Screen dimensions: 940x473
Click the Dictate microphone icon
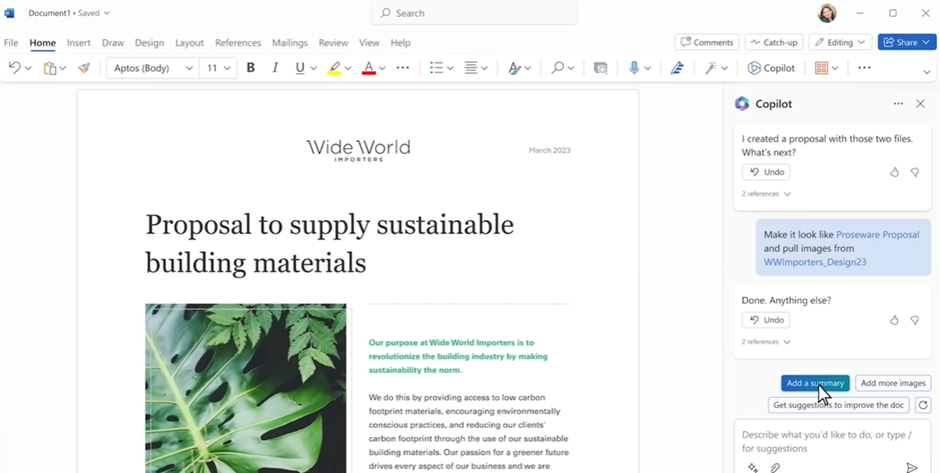[633, 68]
